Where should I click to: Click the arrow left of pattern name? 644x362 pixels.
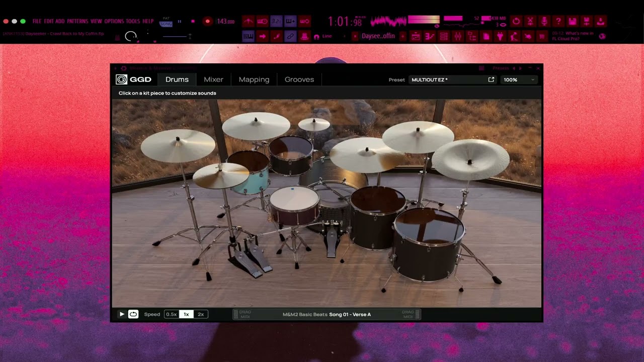click(355, 36)
